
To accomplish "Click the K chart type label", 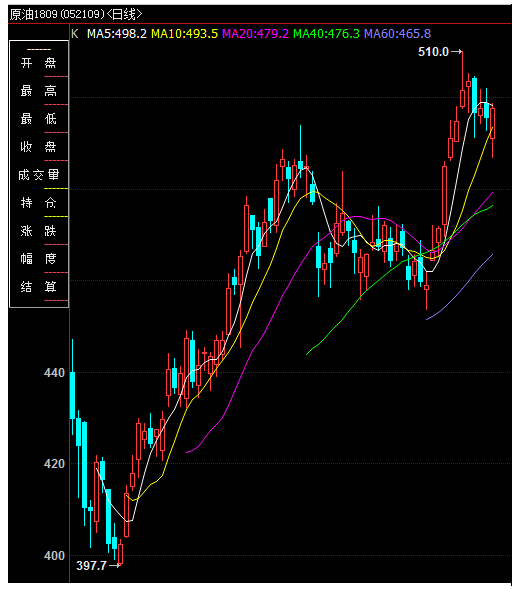I will tap(75, 34).
